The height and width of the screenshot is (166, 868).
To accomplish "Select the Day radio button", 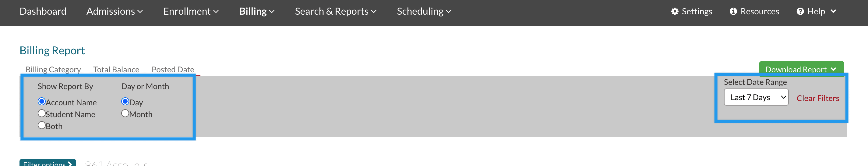I will pyautogui.click(x=125, y=101).
